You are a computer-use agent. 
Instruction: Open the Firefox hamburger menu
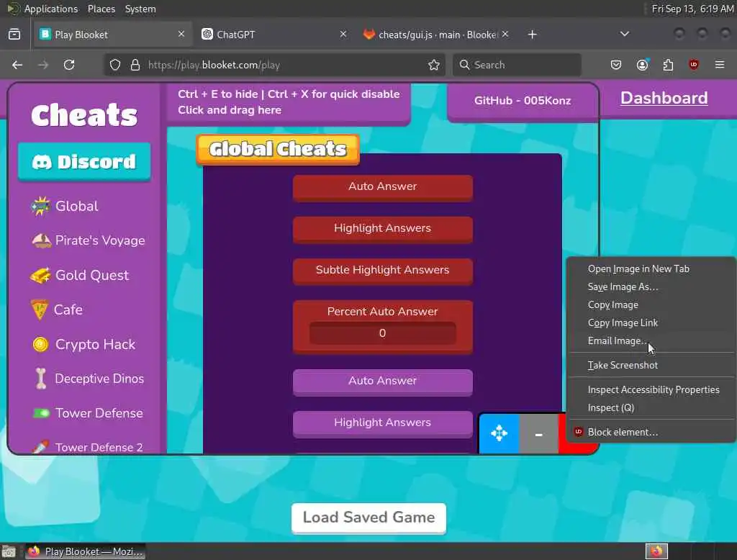[720, 65]
